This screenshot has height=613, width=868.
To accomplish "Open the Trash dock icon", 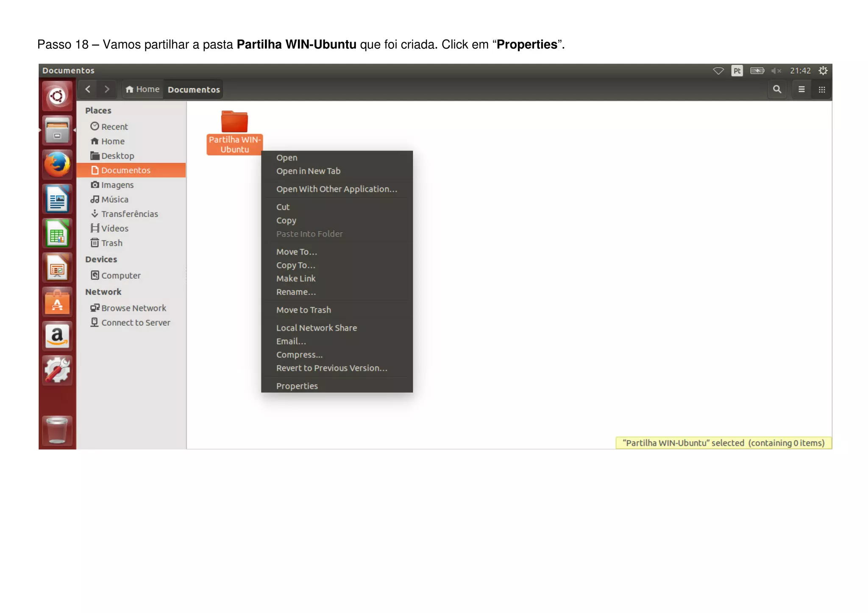I will point(57,430).
